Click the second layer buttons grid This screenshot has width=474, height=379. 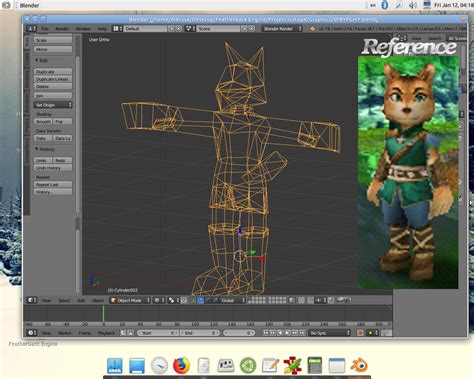277,300
